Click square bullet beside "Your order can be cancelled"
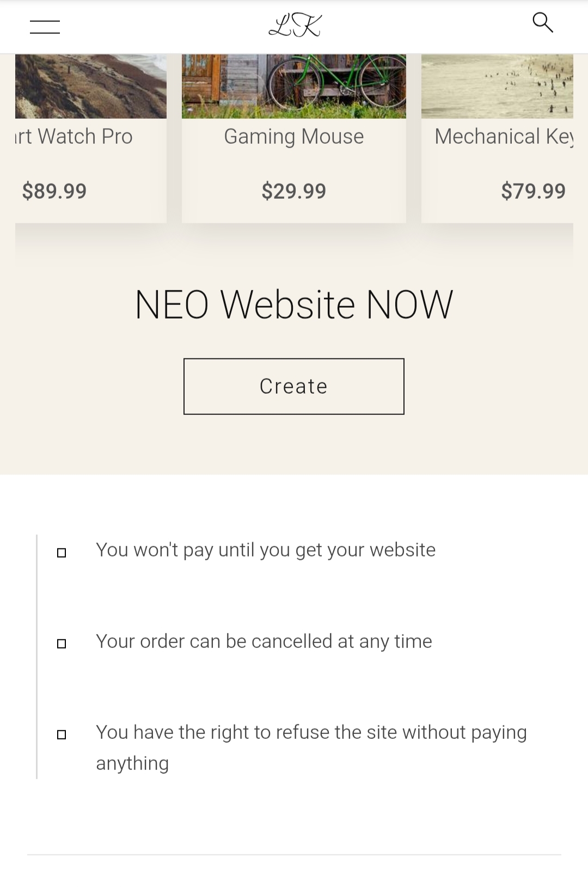Image resolution: width=588 pixels, height=887 pixels. coord(62,644)
